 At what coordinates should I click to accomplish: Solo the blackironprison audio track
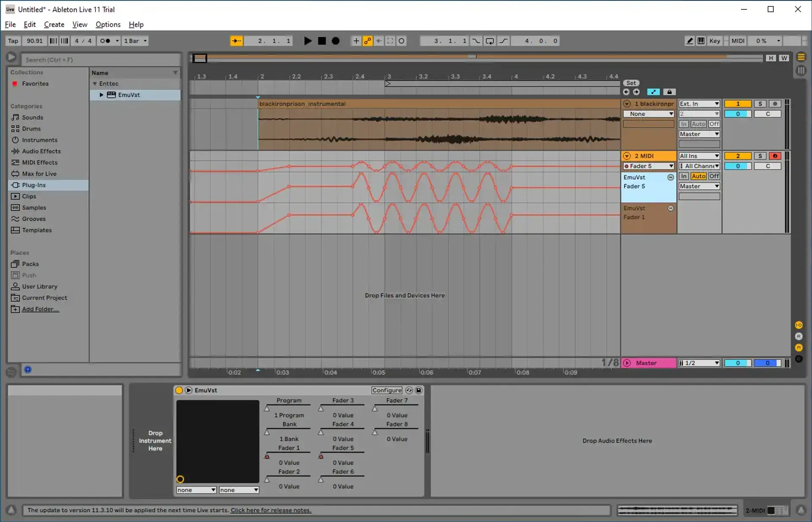pos(760,104)
